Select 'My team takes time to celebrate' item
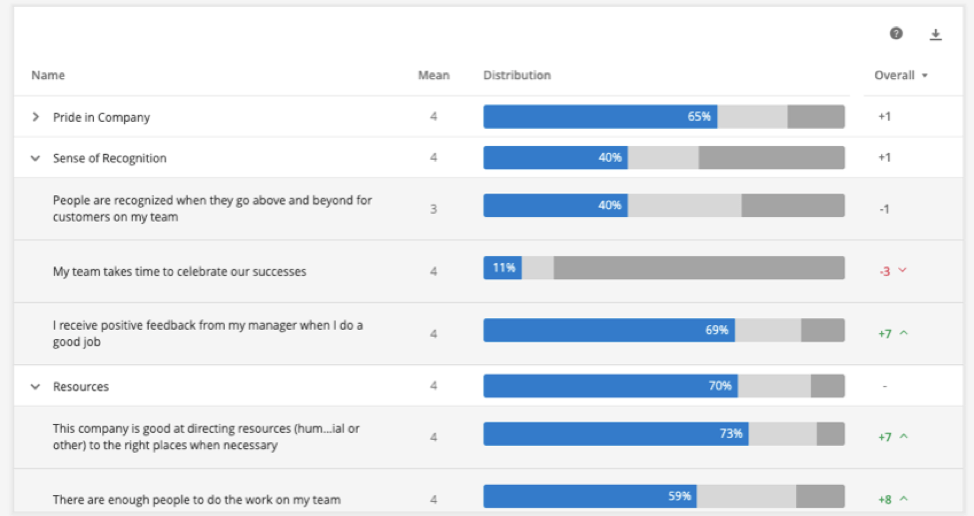The width and height of the screenshot is (974, 516). [x=180, y=271]
